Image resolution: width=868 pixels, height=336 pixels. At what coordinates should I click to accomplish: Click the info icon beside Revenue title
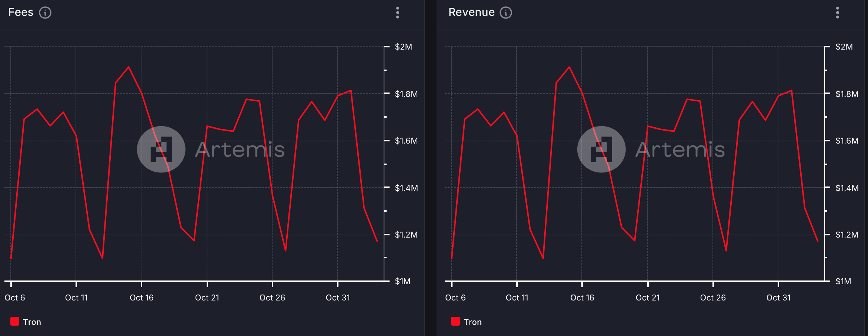click(505, 13)
